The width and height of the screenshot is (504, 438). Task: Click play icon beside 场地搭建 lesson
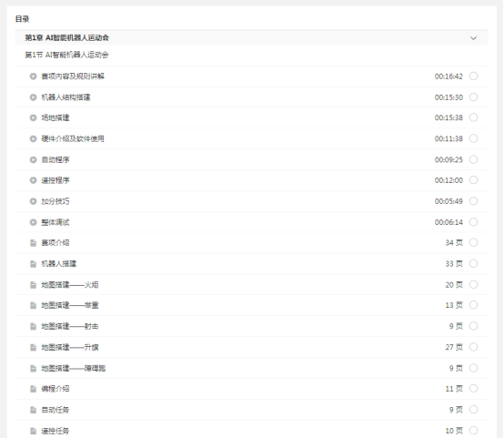tap(33, 117)
